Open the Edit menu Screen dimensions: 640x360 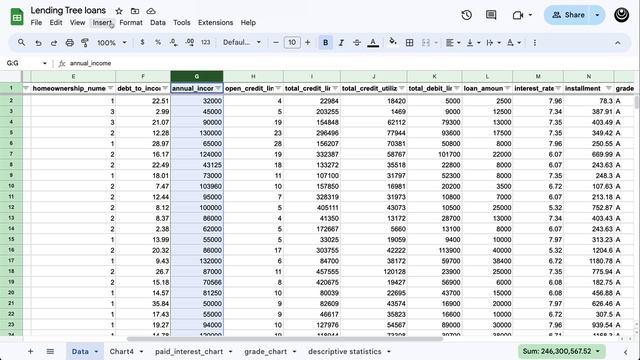click(56, 22)
